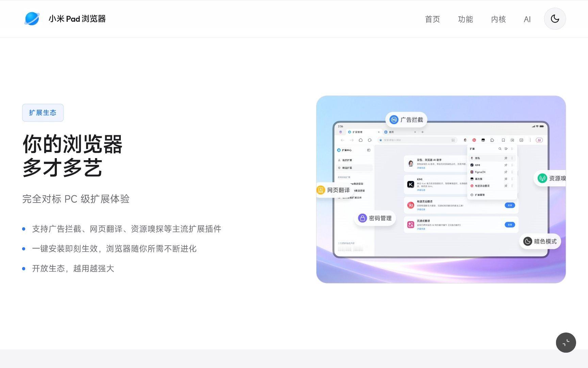588x368 pixels.
Task: Click the scan icon inside the mockup address bar
Action: (x=453, y=140)
